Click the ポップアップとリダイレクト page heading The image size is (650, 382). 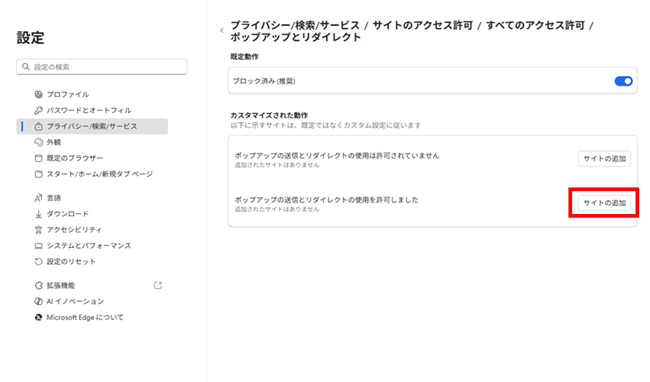click(x=296, y=37)
